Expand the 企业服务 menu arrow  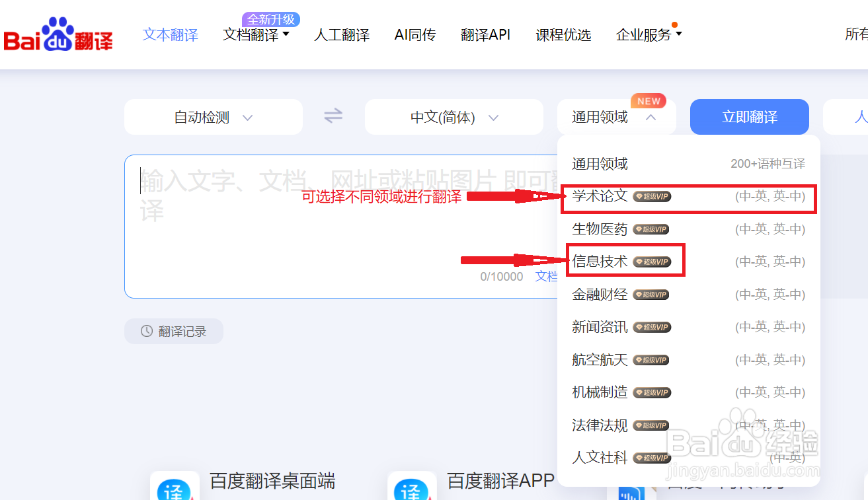point(678,34)
